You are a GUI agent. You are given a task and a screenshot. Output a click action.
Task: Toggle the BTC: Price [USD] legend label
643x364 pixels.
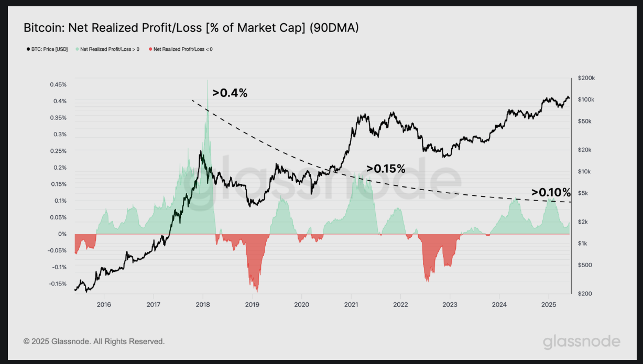pyautogui.click(x=50, y=49)
